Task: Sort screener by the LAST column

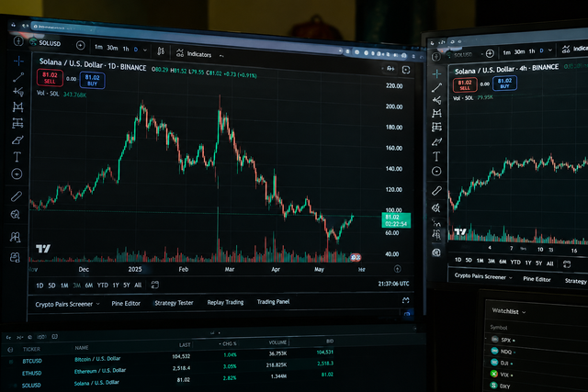Action: coord(185,345)
